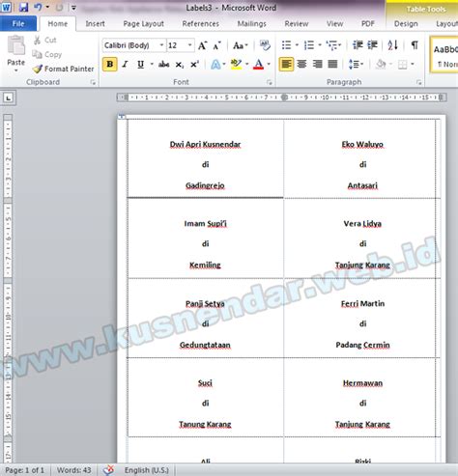
Task: Toggle Bold formatting
Action: (110, 64)
